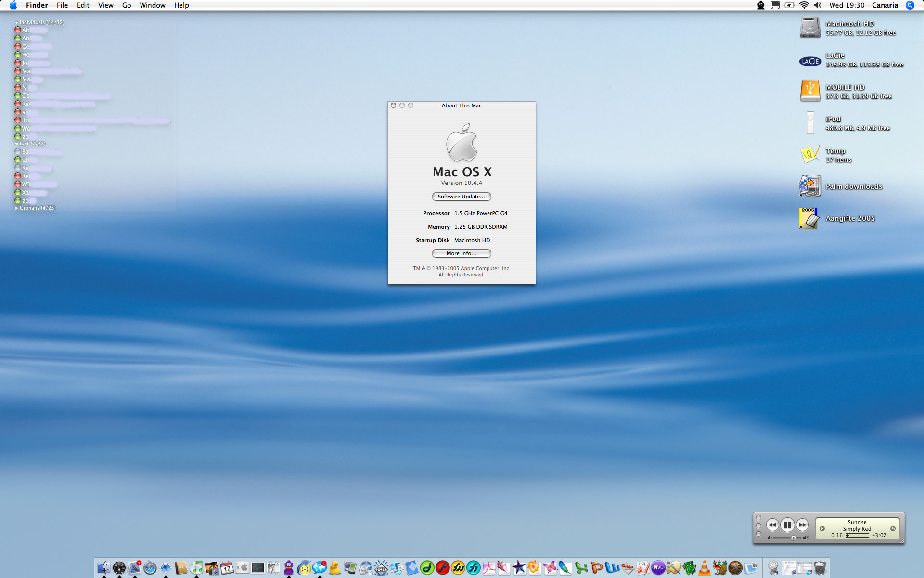Screen dimensions: 924x578
Task: Expand the Orphans (4/23) group
Action: click(x=17, y=208)
